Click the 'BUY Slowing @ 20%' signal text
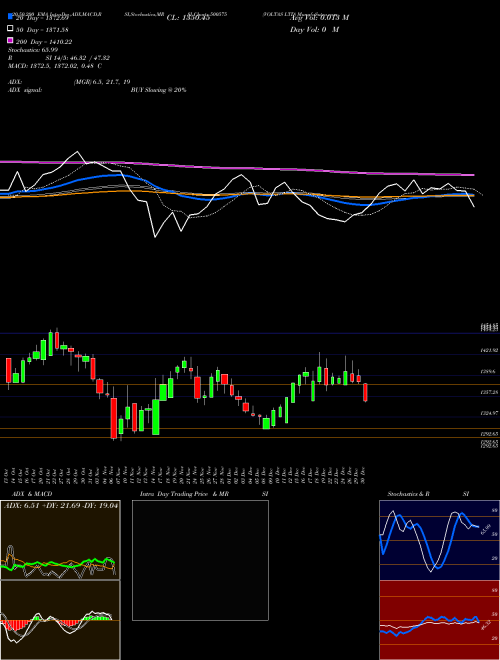The image size is (500, 660). pos(159,90)
